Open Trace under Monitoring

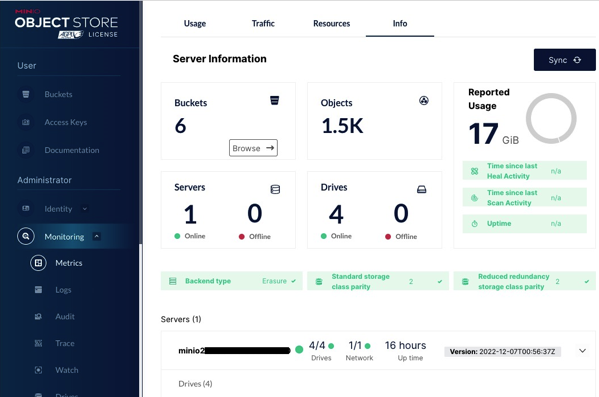point(65,343)
